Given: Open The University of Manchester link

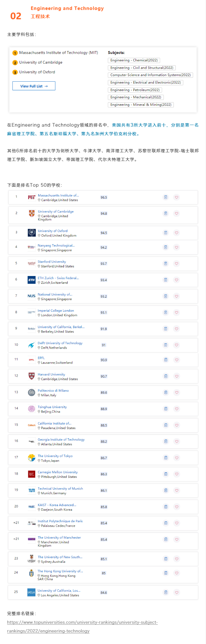Looking at the screenshot, I should tap(60, 538).
